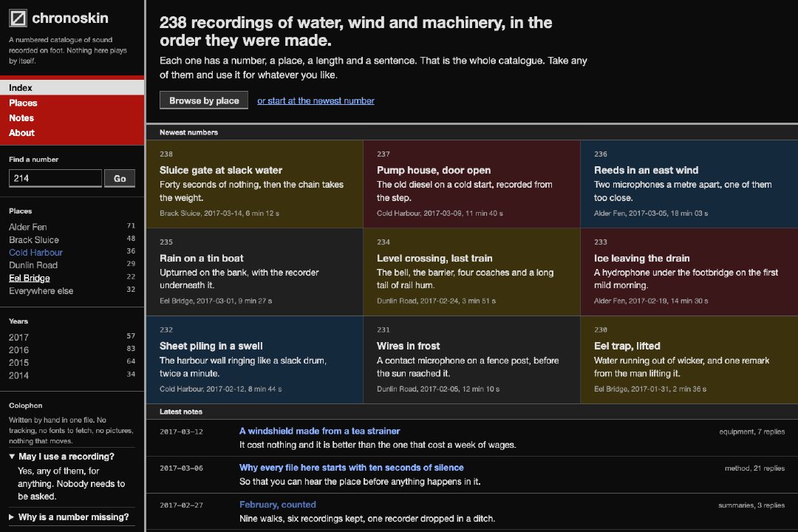Click the note date 2017-03-12

point(181,432)
